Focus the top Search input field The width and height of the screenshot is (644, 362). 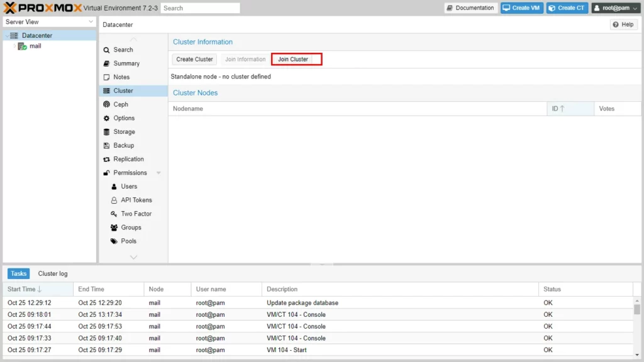(x=200, y=8)
